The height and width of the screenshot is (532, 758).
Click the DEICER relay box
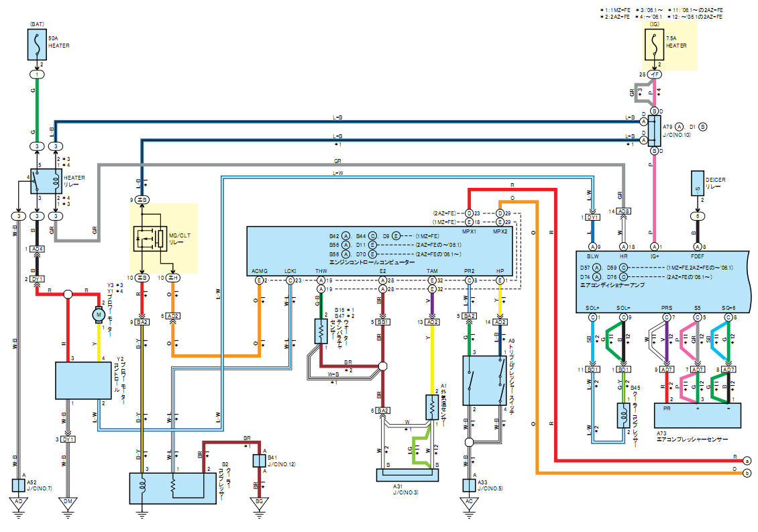click(x=697, y=183)
